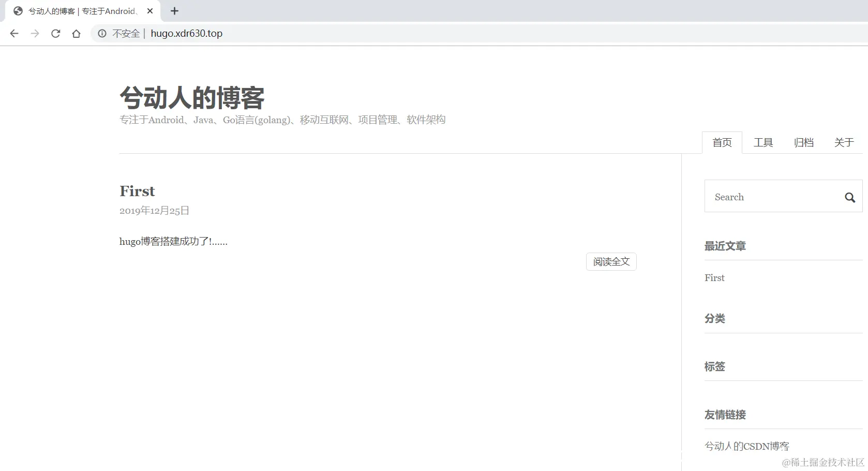Open the First blog post title

(x=137, y=191)
